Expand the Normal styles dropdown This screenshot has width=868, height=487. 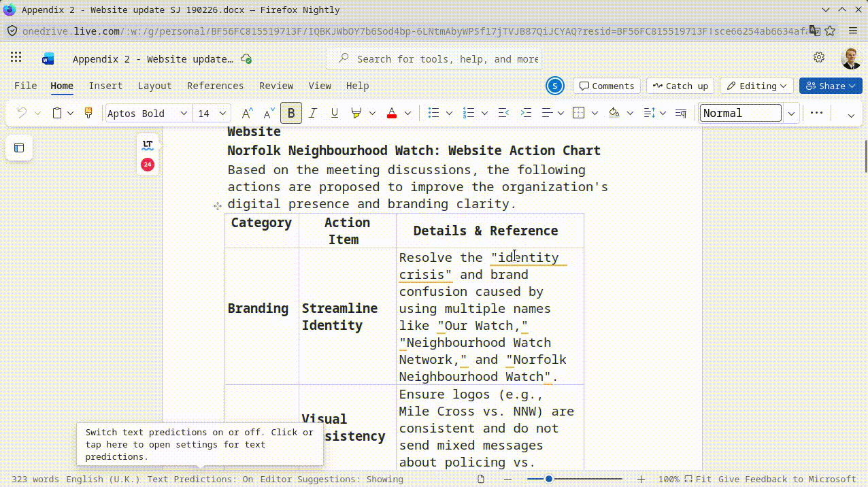[791, 114]
